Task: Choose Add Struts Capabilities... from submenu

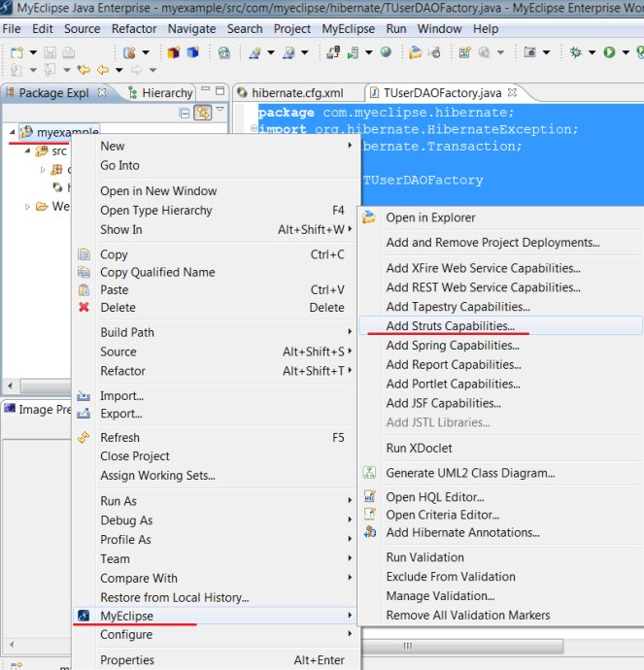Action: click(x=501, y=325)
